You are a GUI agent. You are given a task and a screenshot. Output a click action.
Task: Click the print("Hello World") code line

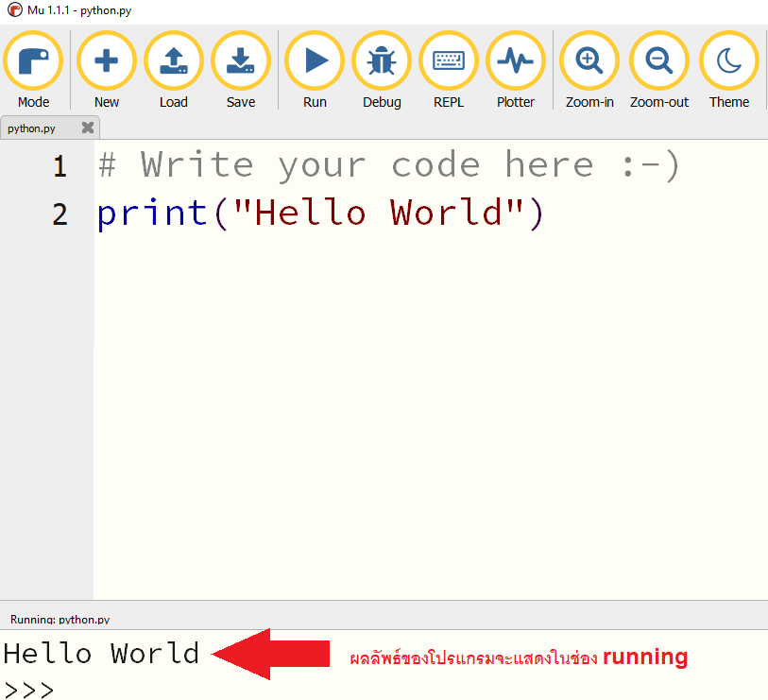[320, 213]
